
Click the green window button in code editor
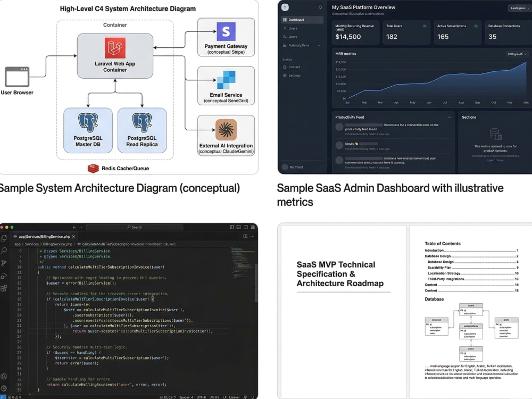[x=12, y=227]
